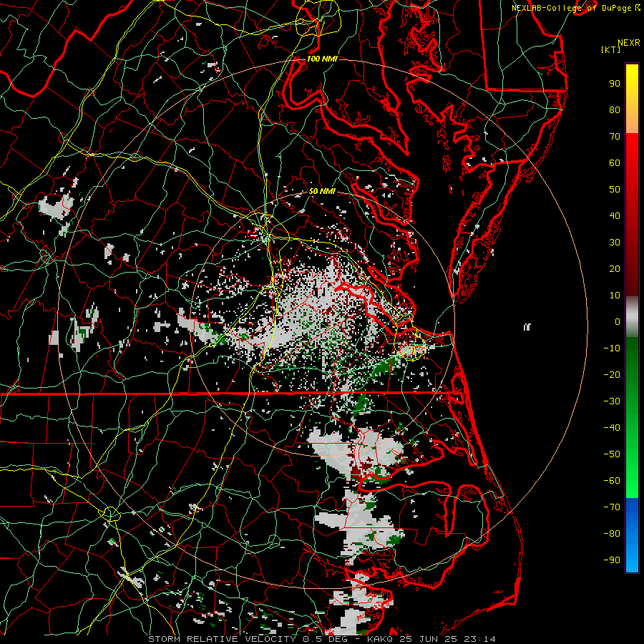The height and width of the screenshot is (644, 644).
Task: Click the "25 JUN 25" date in the footer
Action: click(429, 639)
